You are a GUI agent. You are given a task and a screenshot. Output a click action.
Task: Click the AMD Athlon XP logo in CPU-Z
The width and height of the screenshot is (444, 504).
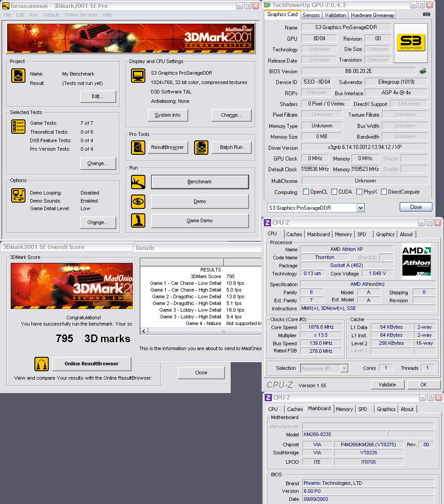coord(416,261)
